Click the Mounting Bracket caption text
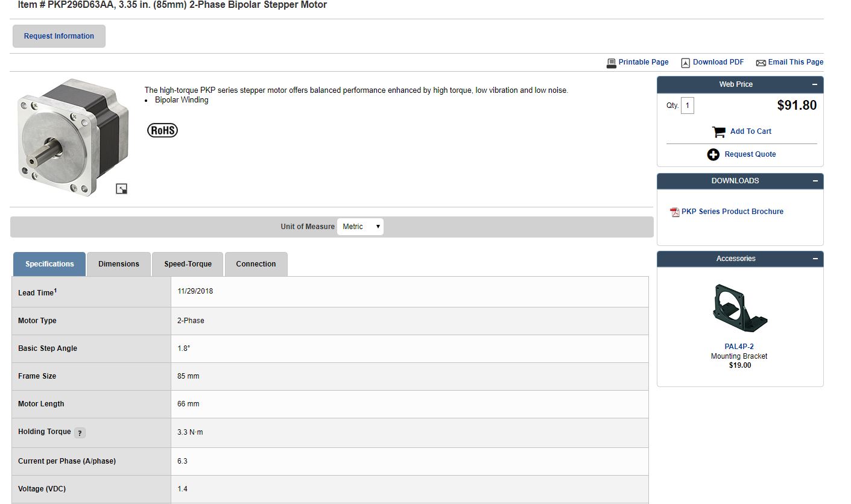Viewport: 851px width, 504px height. 739,356
